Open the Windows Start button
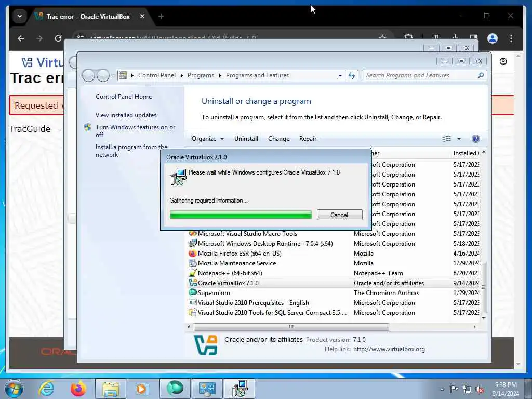 click(x=14, y=389)
